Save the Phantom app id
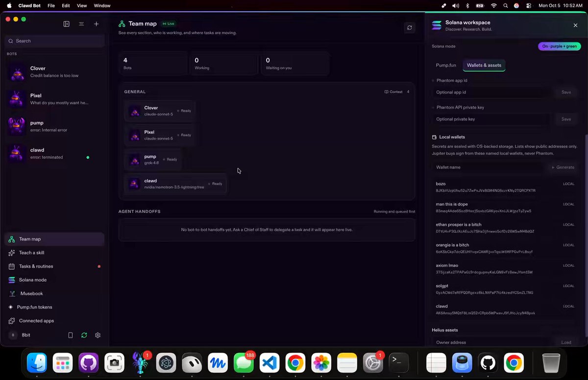The height and width of the screenshot is (380, 588). [566, 92]
